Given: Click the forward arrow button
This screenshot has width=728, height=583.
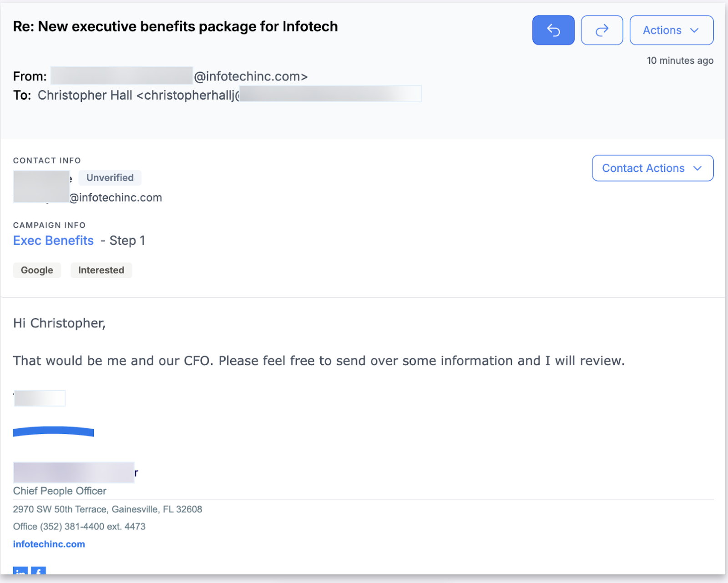Looking at the screenshot, I should (602, 30).
